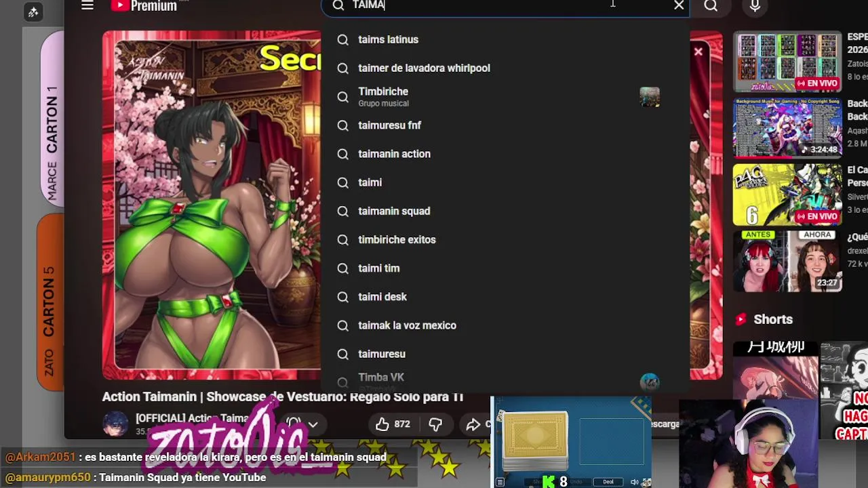Choose the 'taimanin squad' search suggestion
Image resolution: width=868 pixels, height=488 pixels.
pos(505,211)
